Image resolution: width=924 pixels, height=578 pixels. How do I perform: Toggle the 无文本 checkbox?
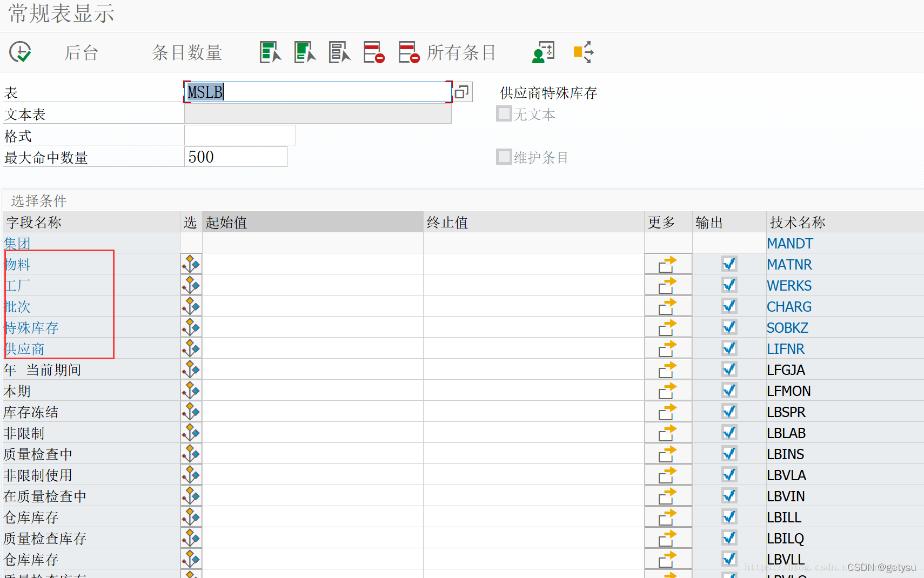[504, 113]
